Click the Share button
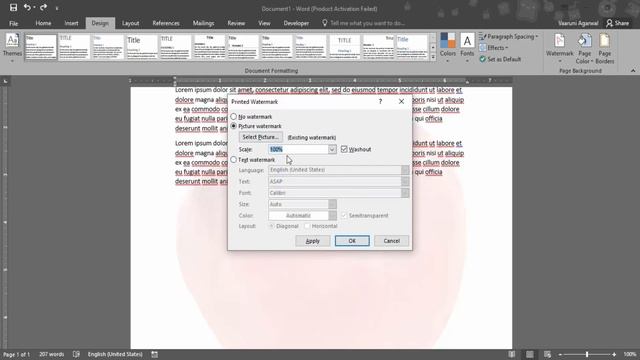This screenshot has width=640, height=360. [618, 23]
